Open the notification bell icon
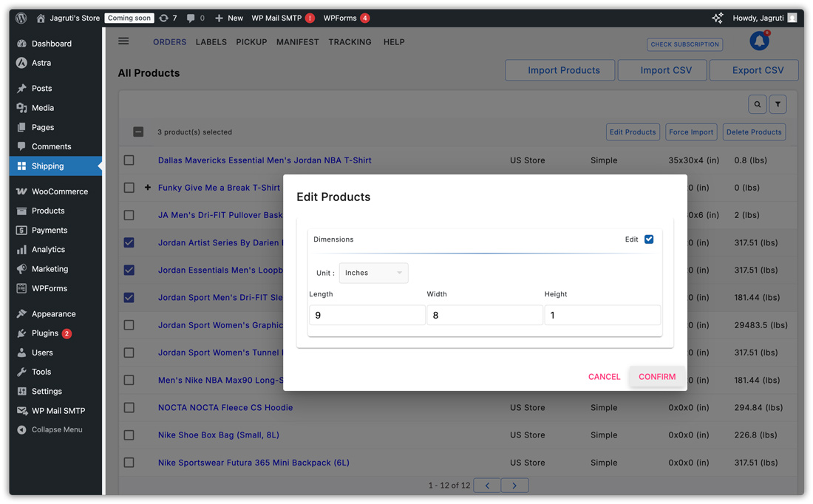The height and width of the screenshot is (504, 813). [760, 41]
